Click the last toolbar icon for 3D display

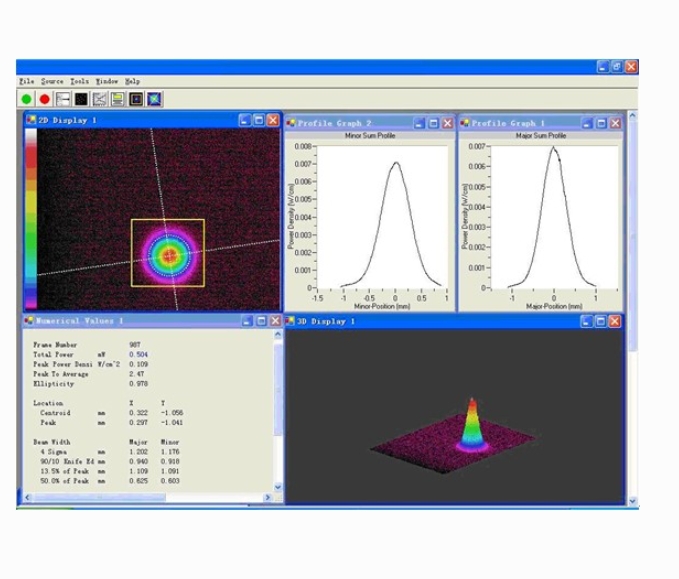point(155,99)
